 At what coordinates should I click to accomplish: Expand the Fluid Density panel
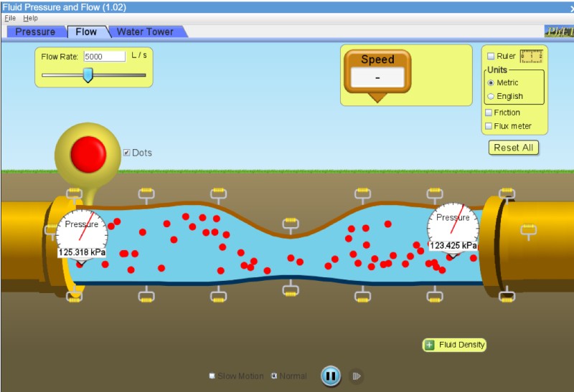(x=430, y=345)
